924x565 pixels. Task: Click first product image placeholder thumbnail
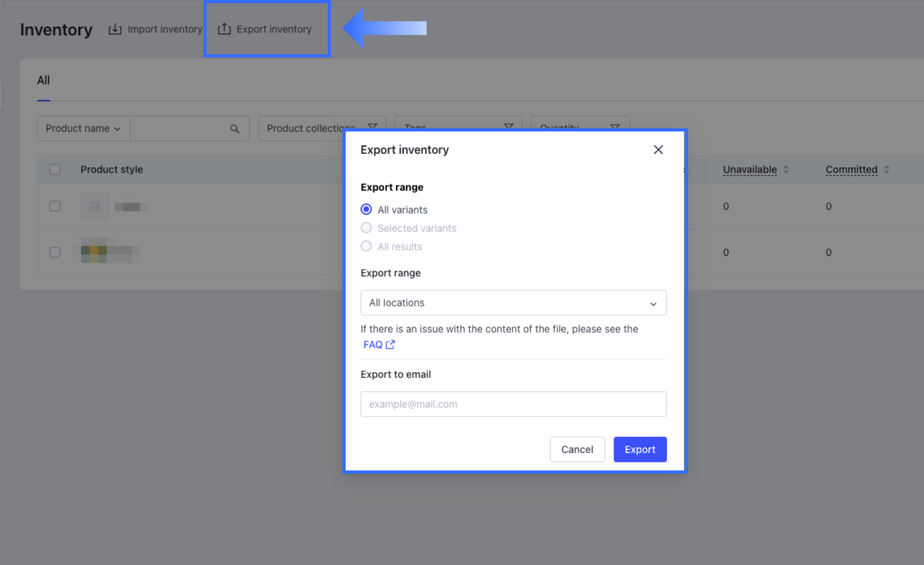(95, 206)
